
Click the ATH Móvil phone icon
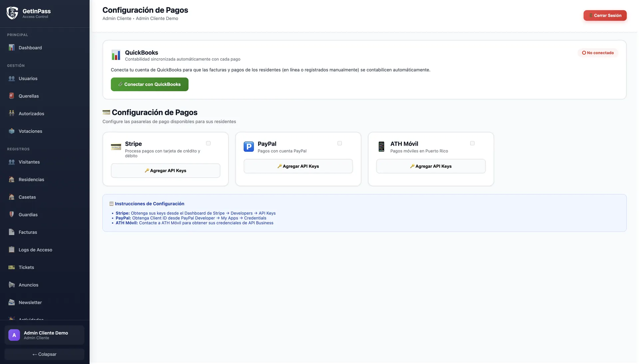pos(381,146)
